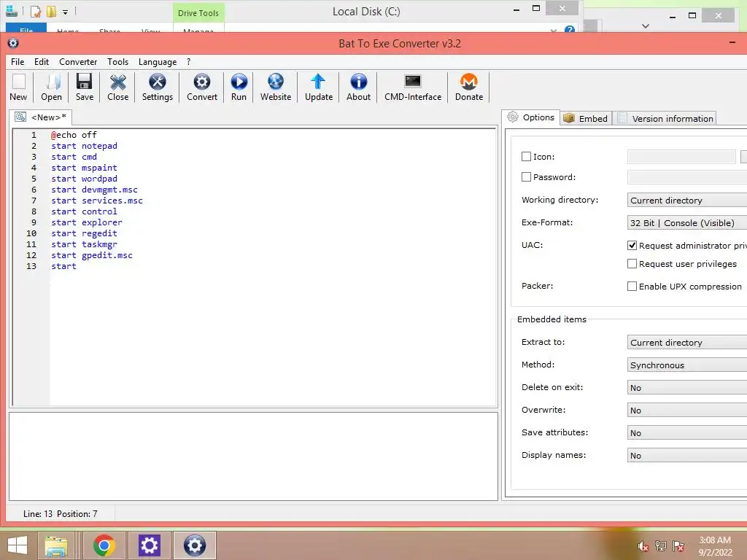The image size is (747, 560).
Task: Select the Bat To Exe taskbar button
Action: pyautogui.click(x=194, y=545)
